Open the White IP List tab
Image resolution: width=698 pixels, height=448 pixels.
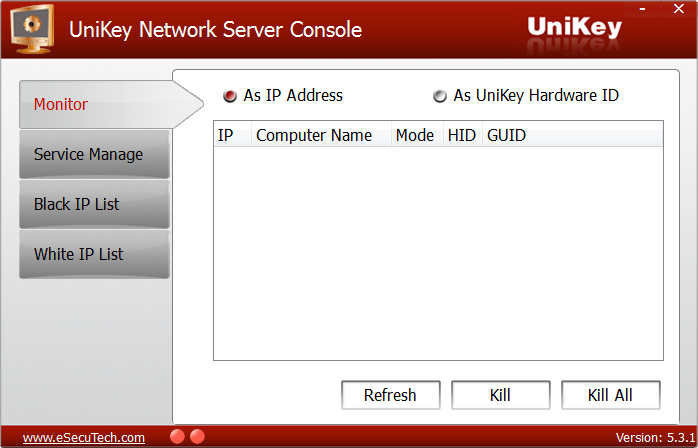tap(94, 254)
